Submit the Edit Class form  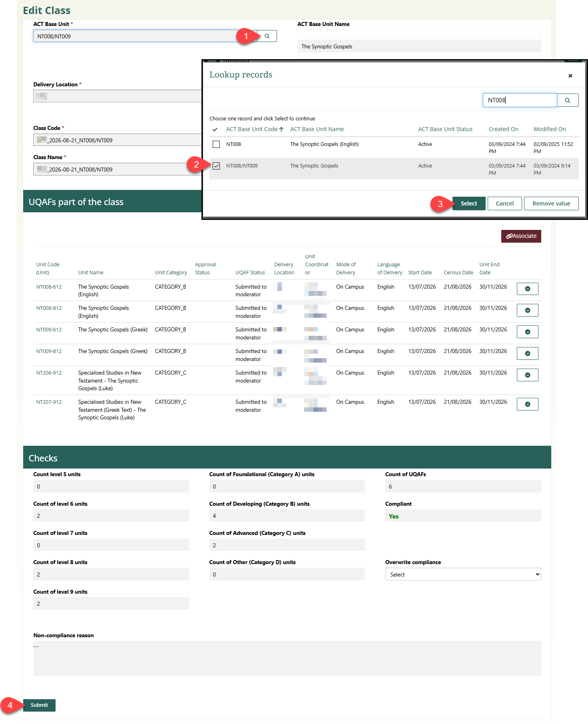point(39,705)
